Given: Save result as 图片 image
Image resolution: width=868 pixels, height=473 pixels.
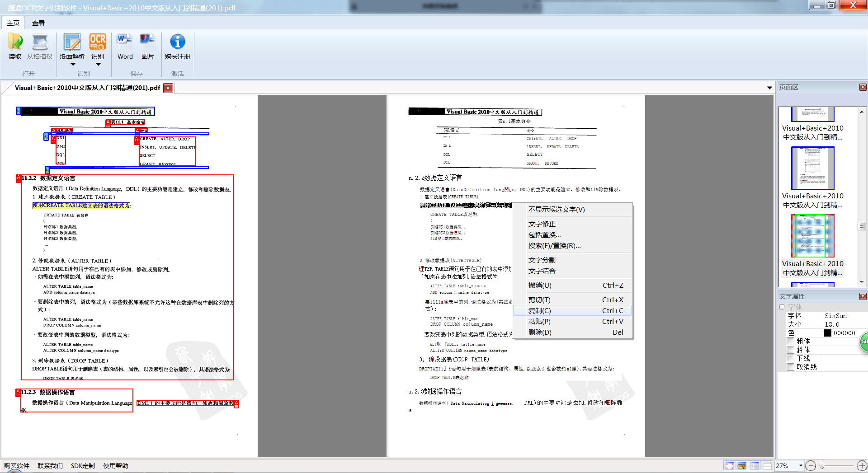Looking at the screenshot, I should point(147,46).
